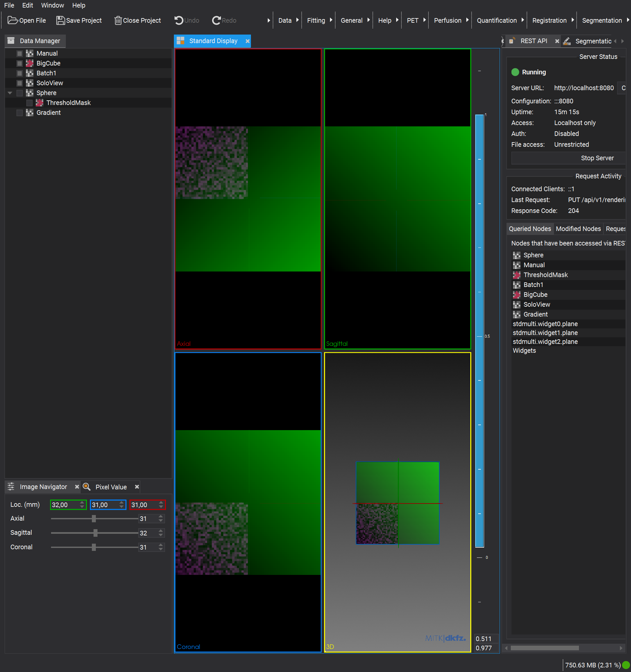Click the Manual image node icon
631x672 pixels.
tap(30, 53)
